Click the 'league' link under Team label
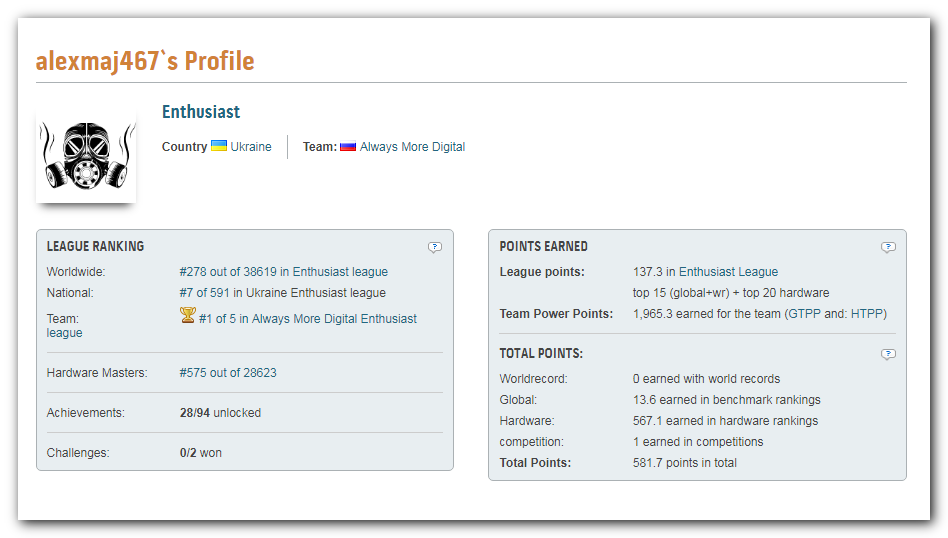 tap(65, 333)
